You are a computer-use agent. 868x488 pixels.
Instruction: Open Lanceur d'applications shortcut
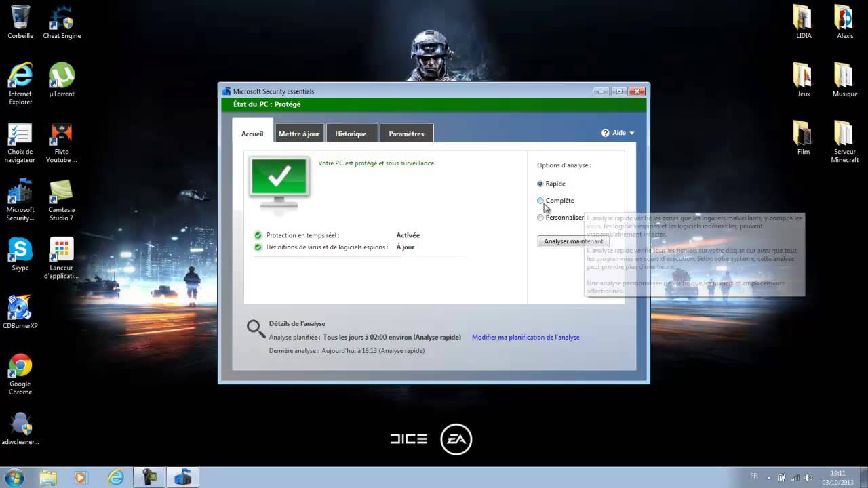click(62, 258)
